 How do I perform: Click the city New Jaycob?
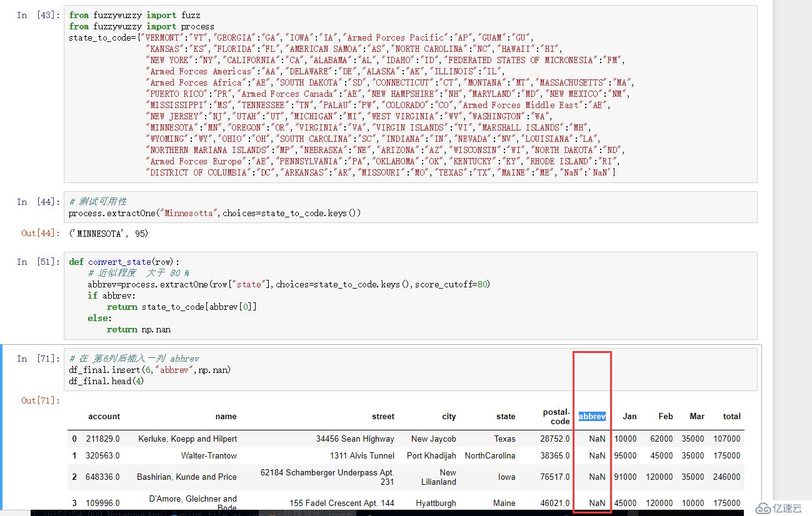pos(434,439)
